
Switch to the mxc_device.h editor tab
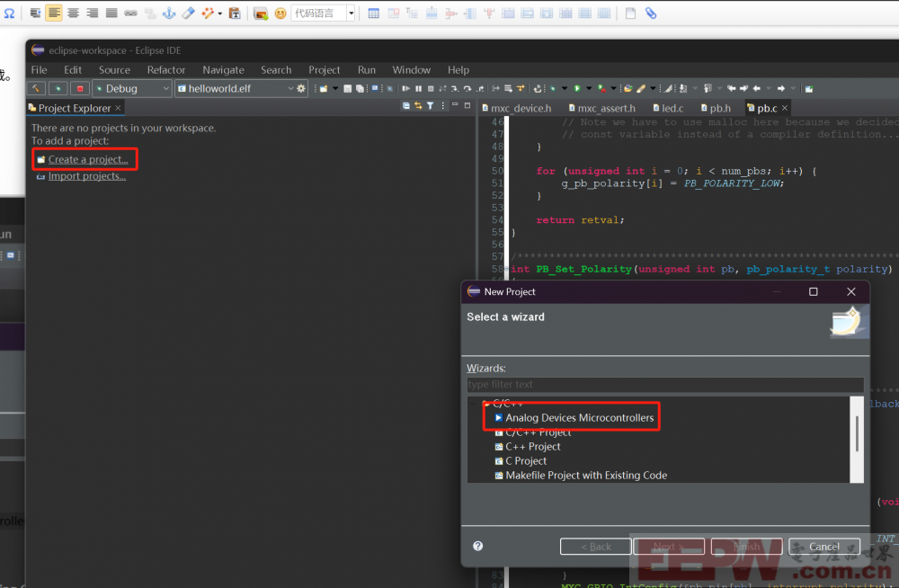click(x=517, y=108)
